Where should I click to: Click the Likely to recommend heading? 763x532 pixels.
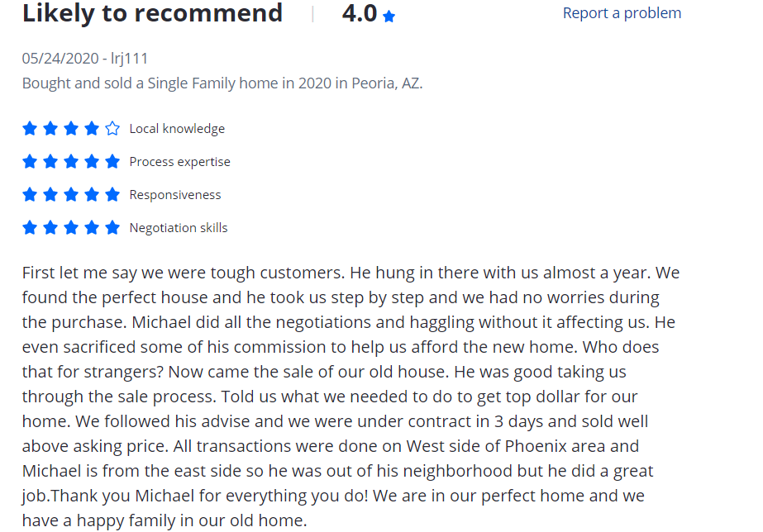point(152,13)
